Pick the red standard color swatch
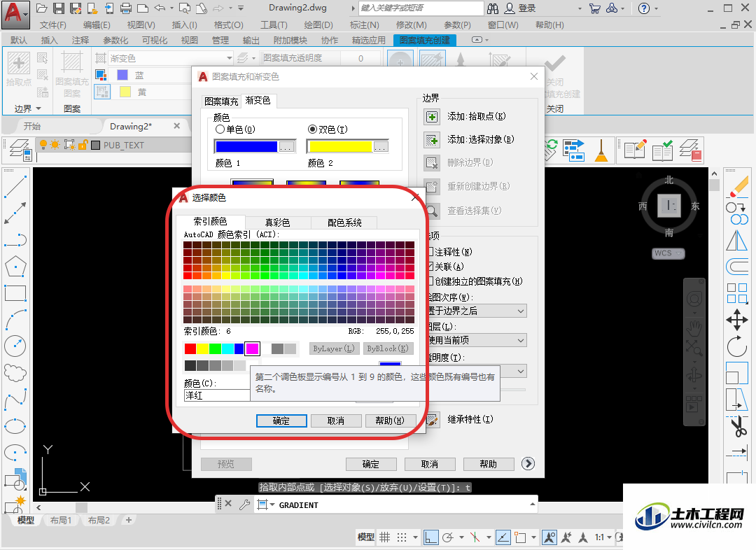 click(190, 348)
